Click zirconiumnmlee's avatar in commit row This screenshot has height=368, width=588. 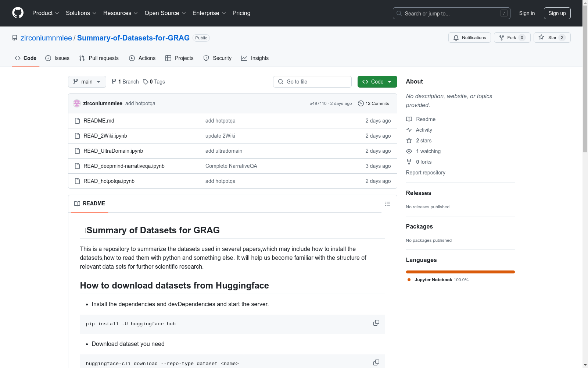click(x=77, y=103)
